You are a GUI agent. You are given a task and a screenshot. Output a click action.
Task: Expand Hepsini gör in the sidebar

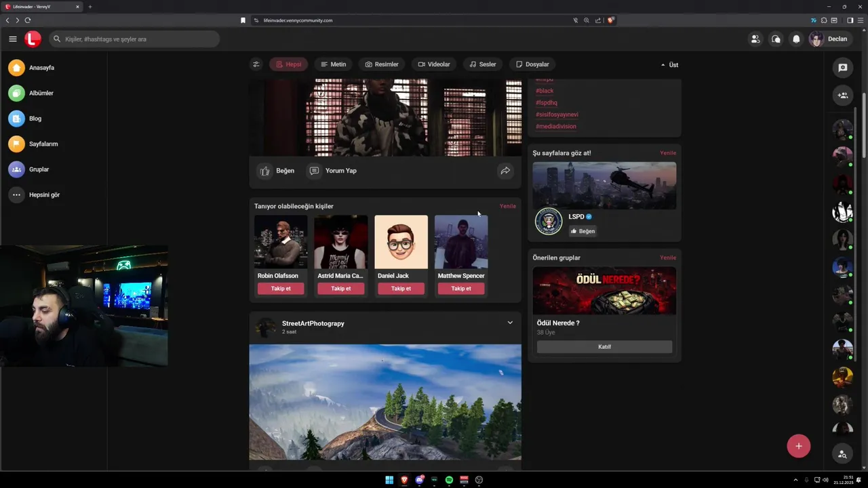click(x=35, y=195)
